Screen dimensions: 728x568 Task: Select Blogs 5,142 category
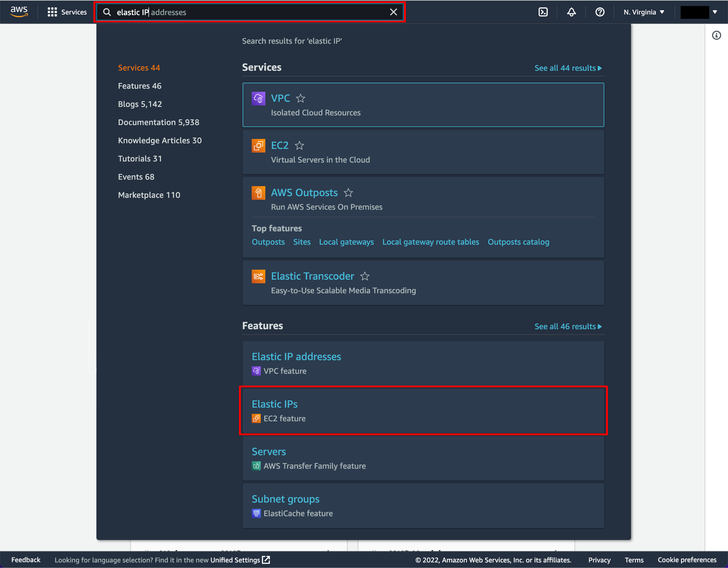pyautogui.click(x=140, y=104)
